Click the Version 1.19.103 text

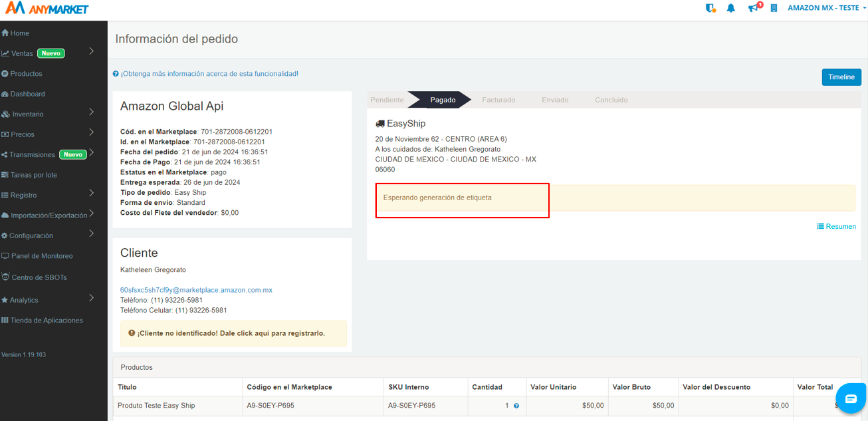click(x=23, y=354)
